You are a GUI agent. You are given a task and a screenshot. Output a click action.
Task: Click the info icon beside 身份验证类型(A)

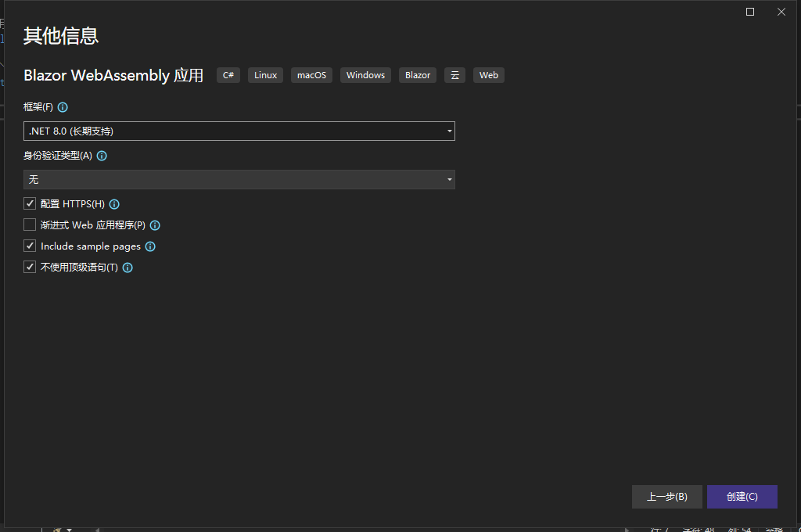(x=102, y=156)
